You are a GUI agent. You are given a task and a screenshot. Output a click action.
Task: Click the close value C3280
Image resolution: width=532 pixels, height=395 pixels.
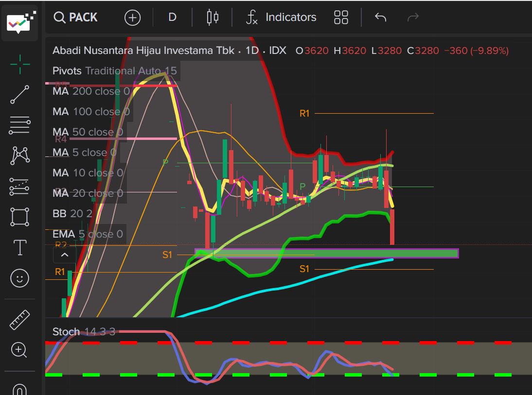point(423,51)
